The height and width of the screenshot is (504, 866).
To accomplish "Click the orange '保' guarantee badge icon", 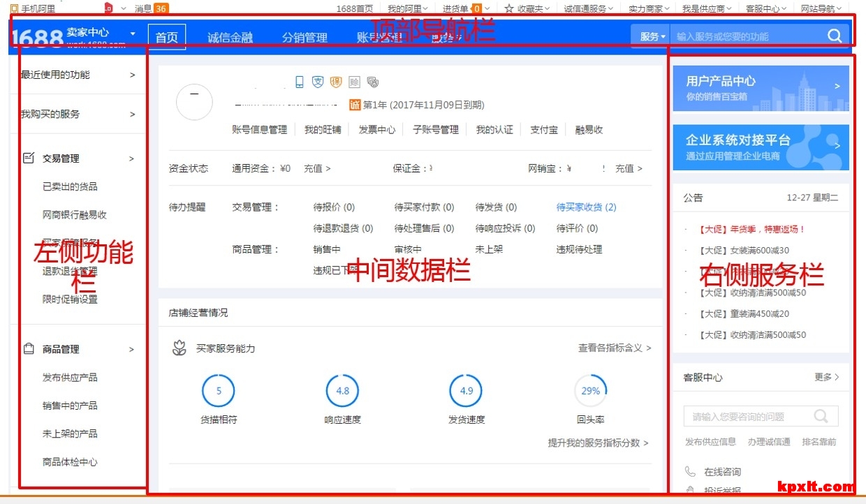I will coord(336,82).
